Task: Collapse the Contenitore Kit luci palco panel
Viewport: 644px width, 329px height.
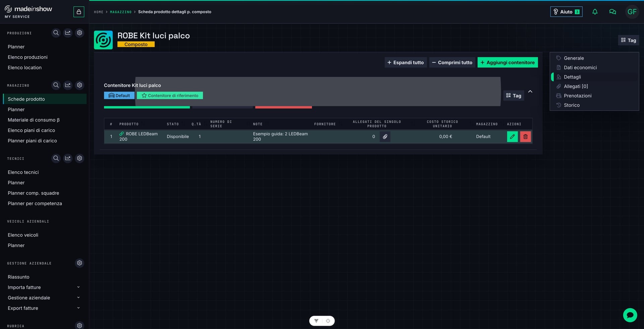Action: click(x=530, y=91)
